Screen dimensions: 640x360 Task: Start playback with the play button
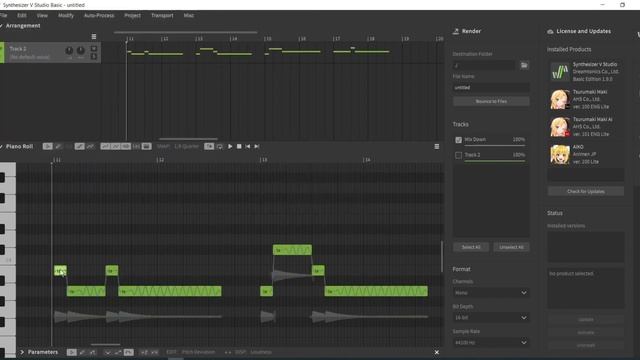point(230,146)
